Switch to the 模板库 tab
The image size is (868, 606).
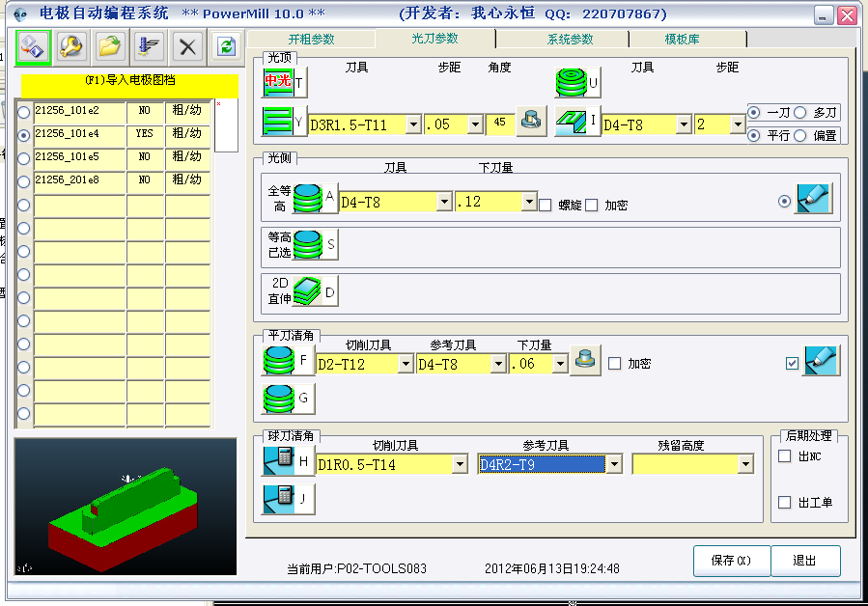pos(682,40)
